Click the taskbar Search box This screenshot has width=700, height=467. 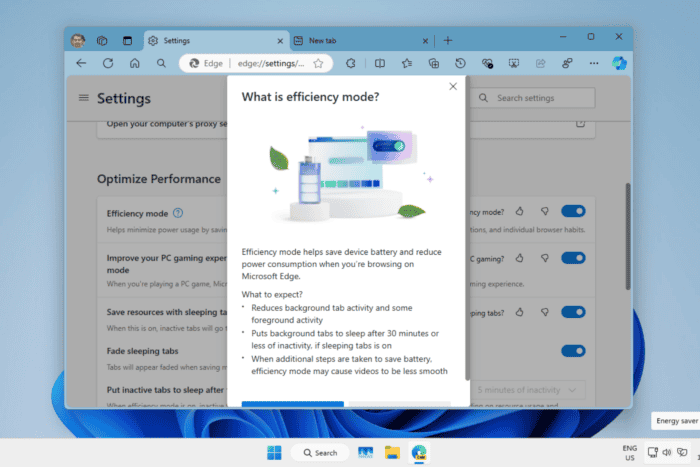pos(320,453)
